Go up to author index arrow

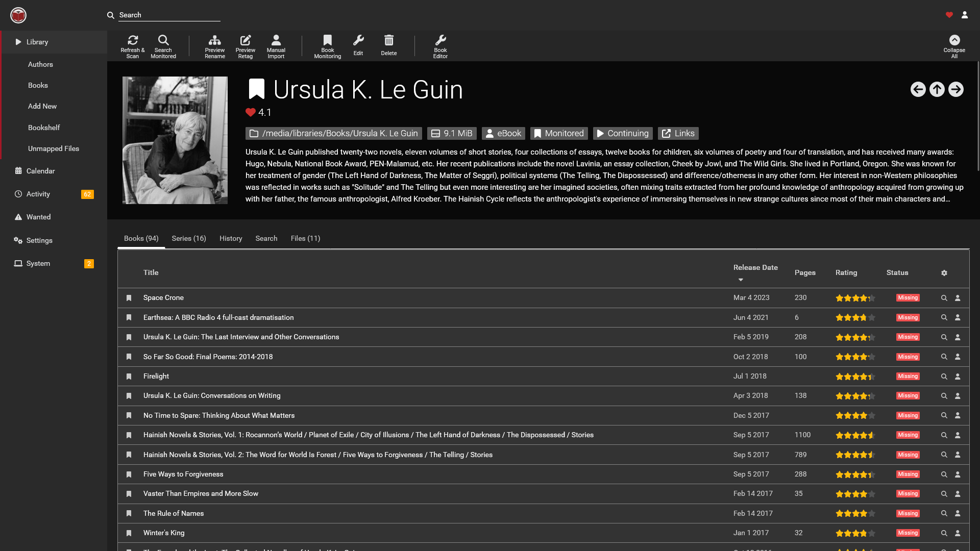pos(937,89)
